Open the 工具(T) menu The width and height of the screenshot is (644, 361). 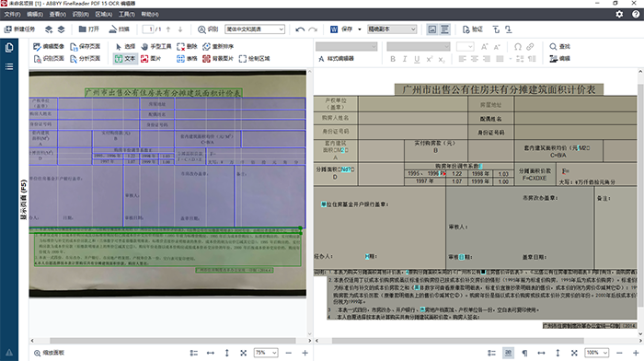[127, 15]
